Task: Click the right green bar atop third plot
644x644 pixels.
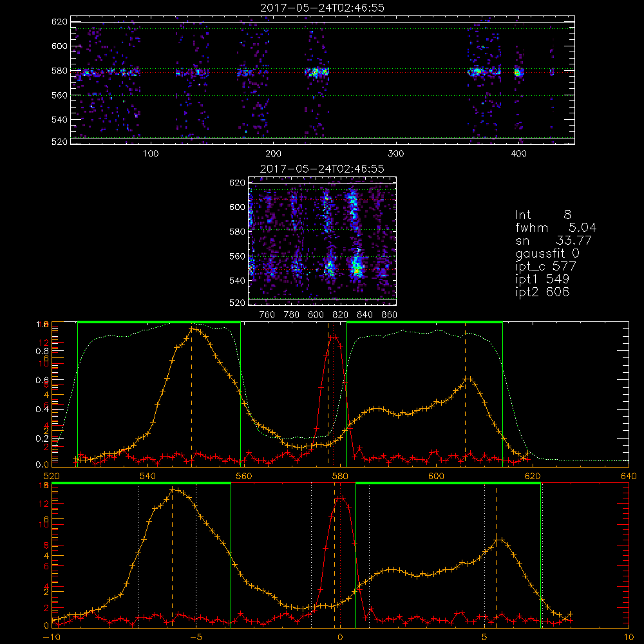Action: (x=424, y=322)
